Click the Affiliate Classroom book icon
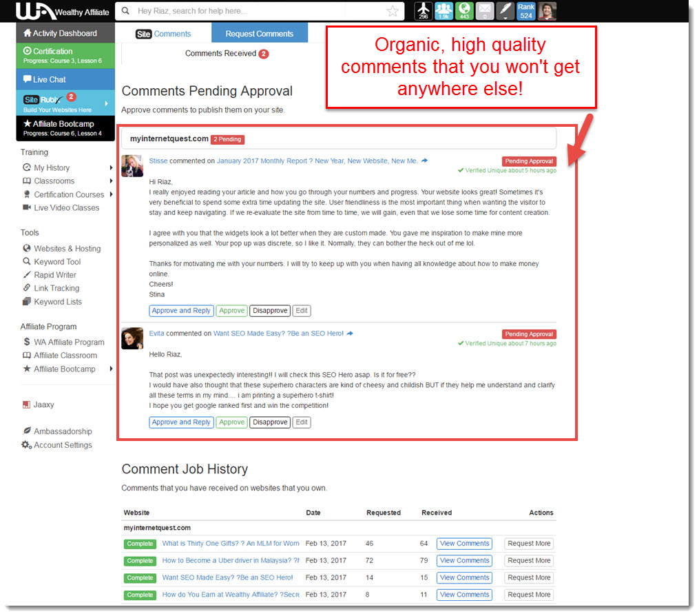 27,355
